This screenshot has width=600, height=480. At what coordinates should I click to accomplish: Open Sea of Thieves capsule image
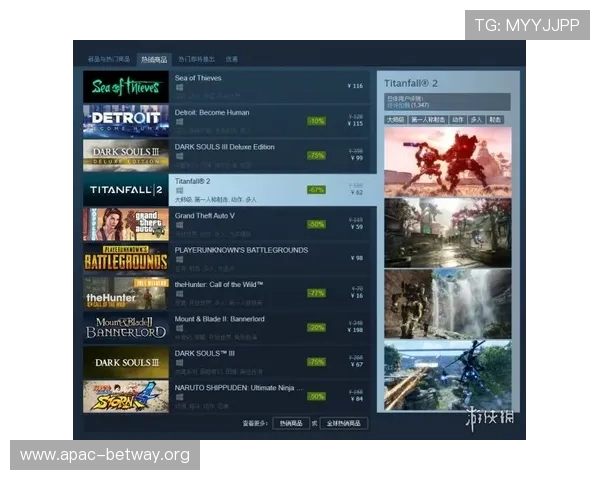(x=126, y=87)
